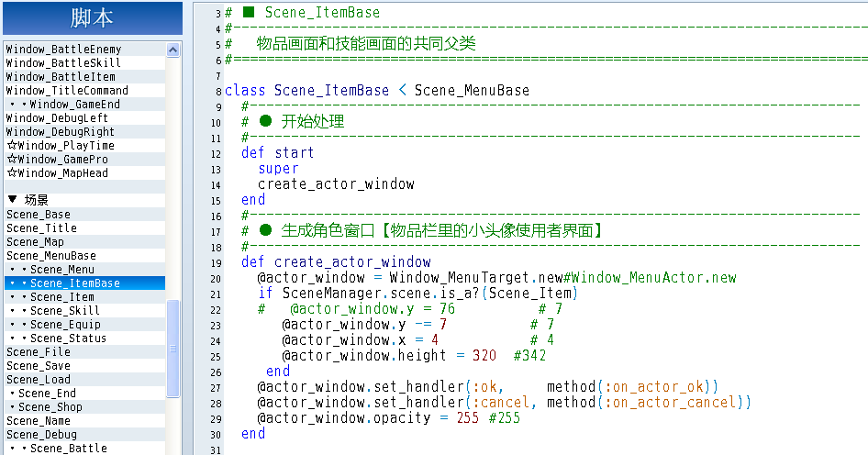
Task: Click 'Window_MenuTarget.new' on line 20
Action: point(475,277)
